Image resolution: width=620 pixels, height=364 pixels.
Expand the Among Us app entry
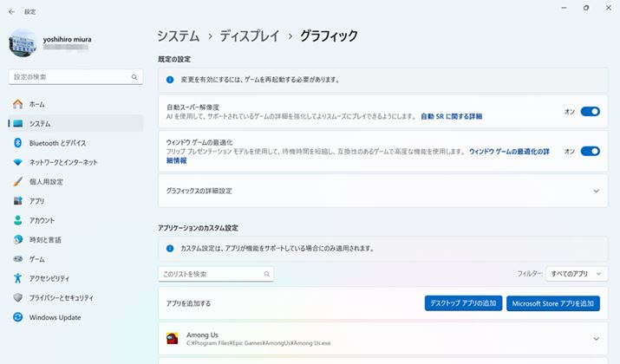[595, 338]
